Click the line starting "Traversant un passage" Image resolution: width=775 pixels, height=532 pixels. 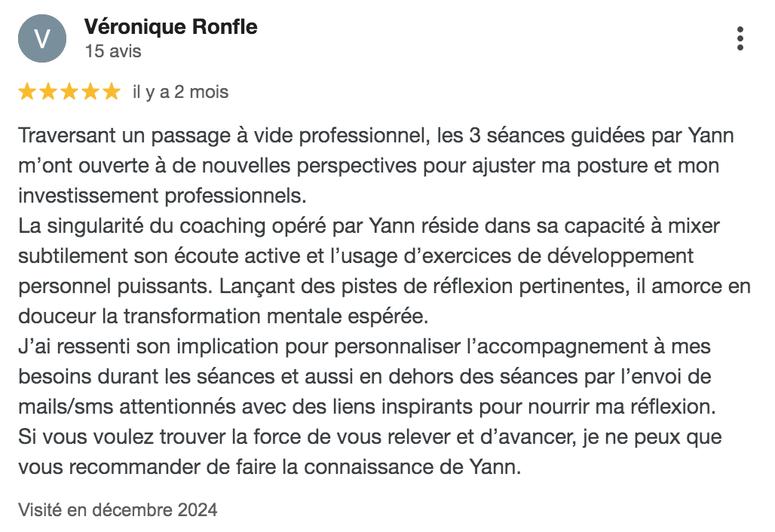pyautogui.click(x=375, y=137)
